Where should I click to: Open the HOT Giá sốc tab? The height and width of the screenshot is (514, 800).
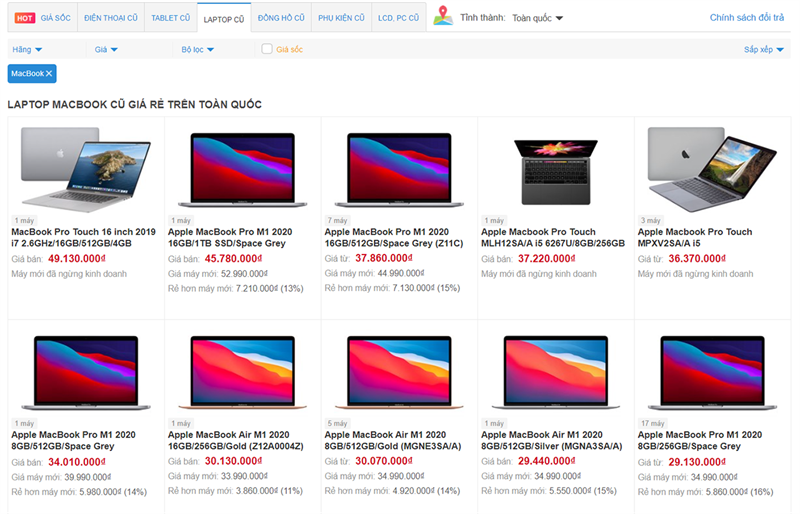tap(43, 18)
